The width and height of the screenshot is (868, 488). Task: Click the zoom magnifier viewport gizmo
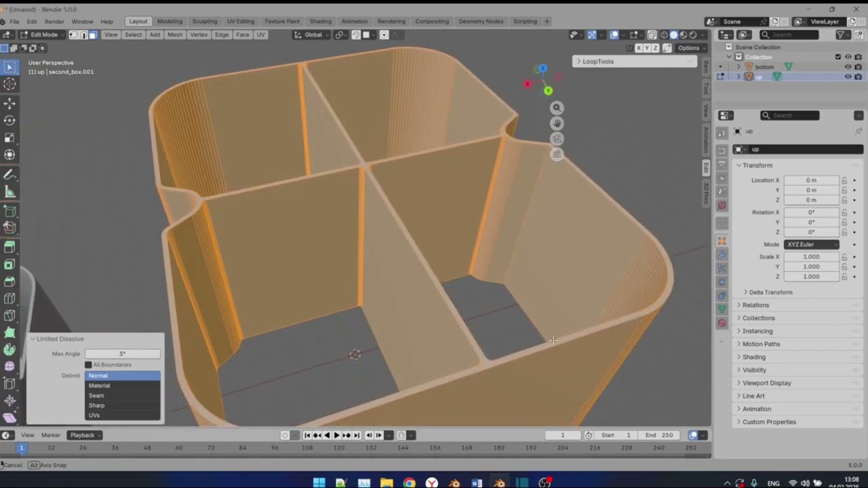tap(557, 108)
